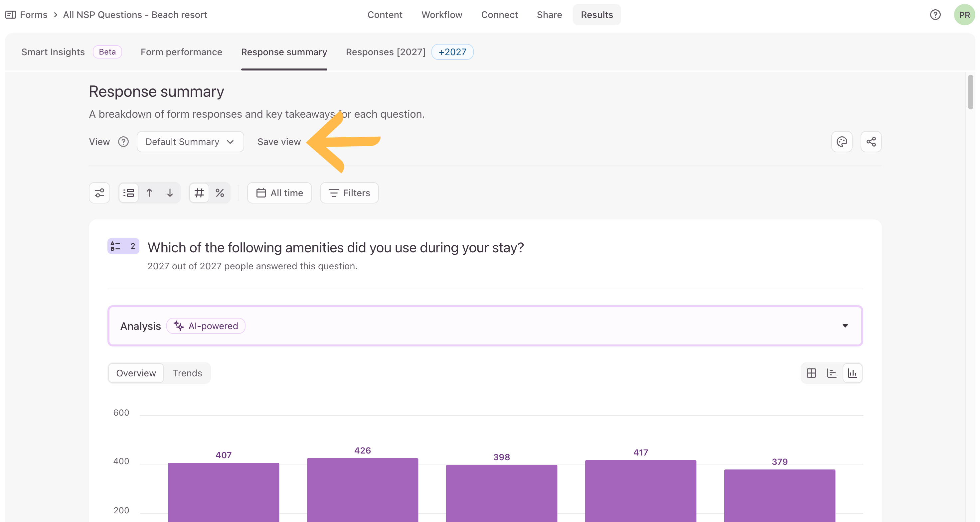The width and height of the screenshot is (980, 522).
Task: Switch chart to horizontal bar view
Action: click(x=832, y=373)
